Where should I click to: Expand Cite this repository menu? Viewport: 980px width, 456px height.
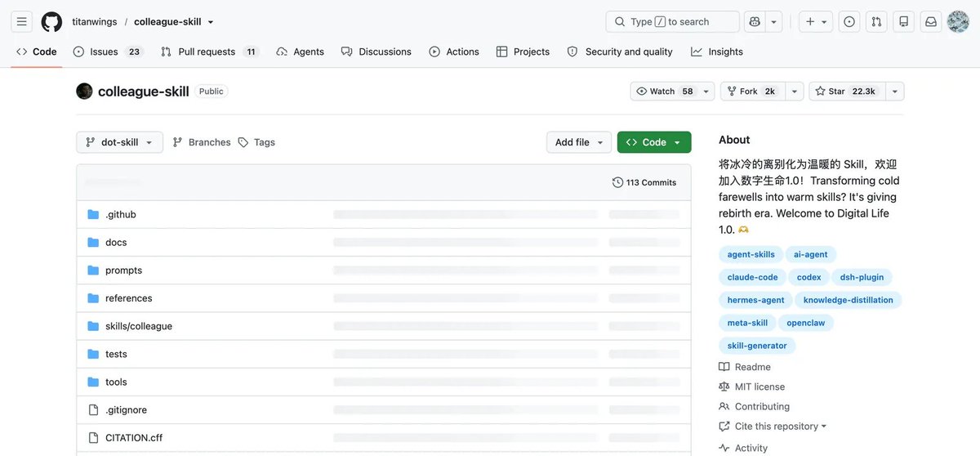pyautogui.click(x=773, y=427)
